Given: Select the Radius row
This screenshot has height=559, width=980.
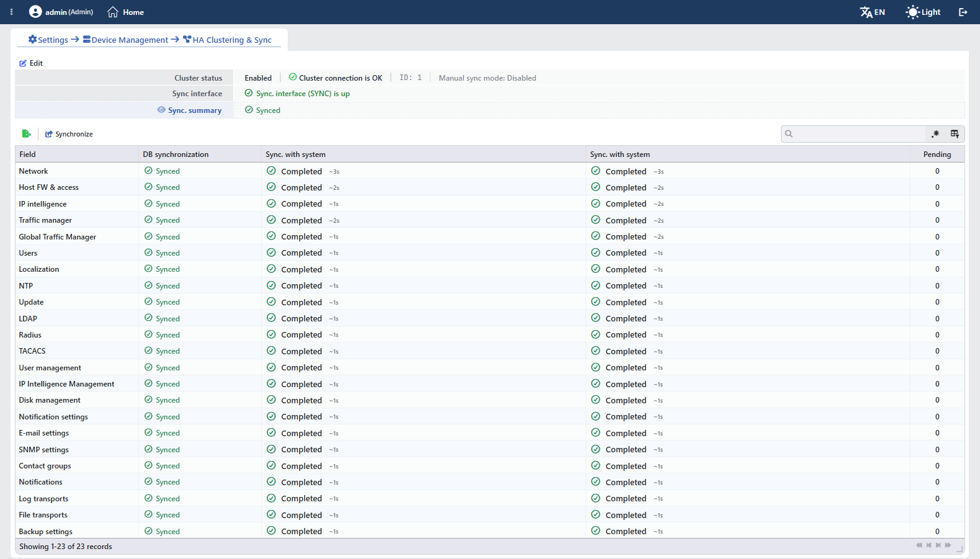Looking at the screenshot, I should pyautogui.click(x=490, y=335).
